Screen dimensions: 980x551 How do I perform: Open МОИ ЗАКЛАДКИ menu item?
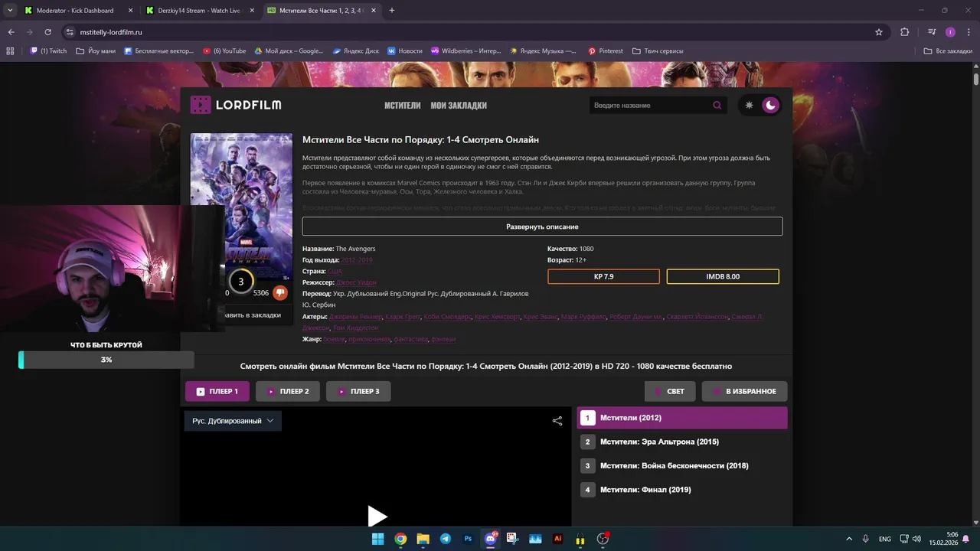[459, 106]
